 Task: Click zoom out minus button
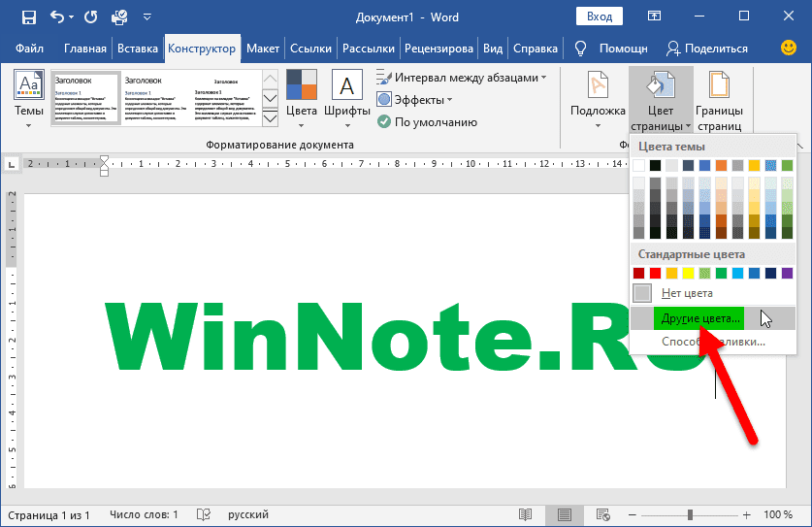pos(632,515)
